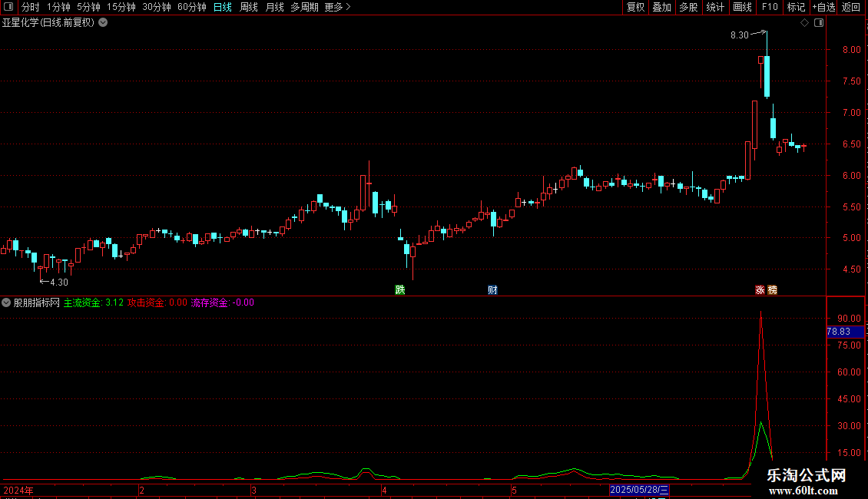Click the 榜 ranking event marker

[x=772, y=290]
